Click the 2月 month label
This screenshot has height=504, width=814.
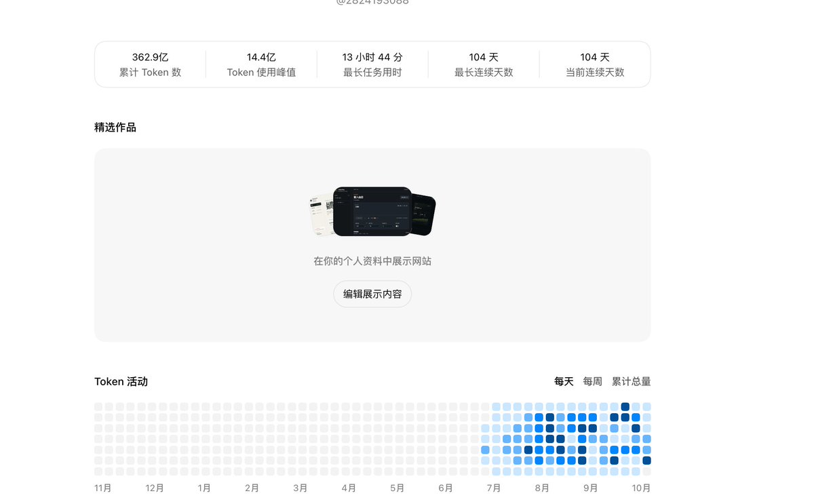[x=252, y=488]
